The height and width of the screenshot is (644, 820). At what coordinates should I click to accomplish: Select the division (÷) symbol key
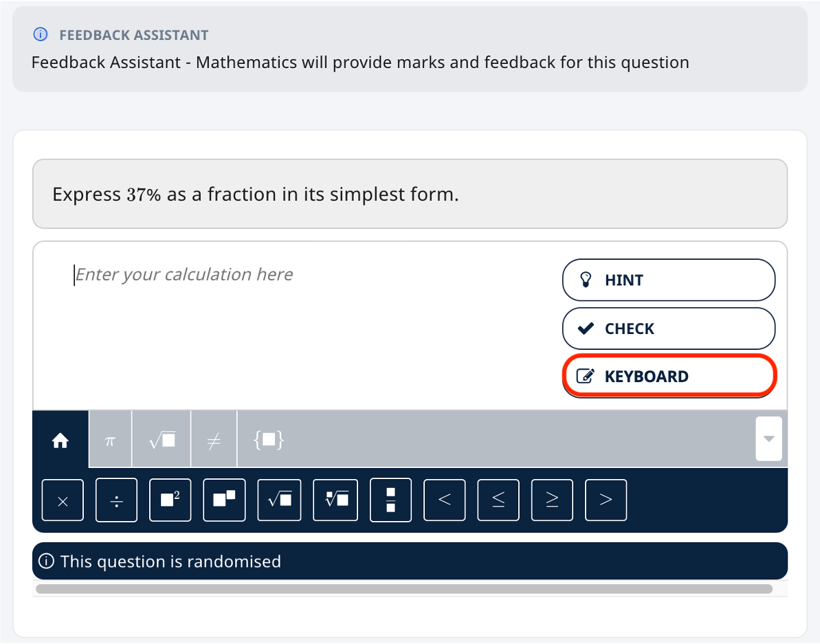click(116, 500)
